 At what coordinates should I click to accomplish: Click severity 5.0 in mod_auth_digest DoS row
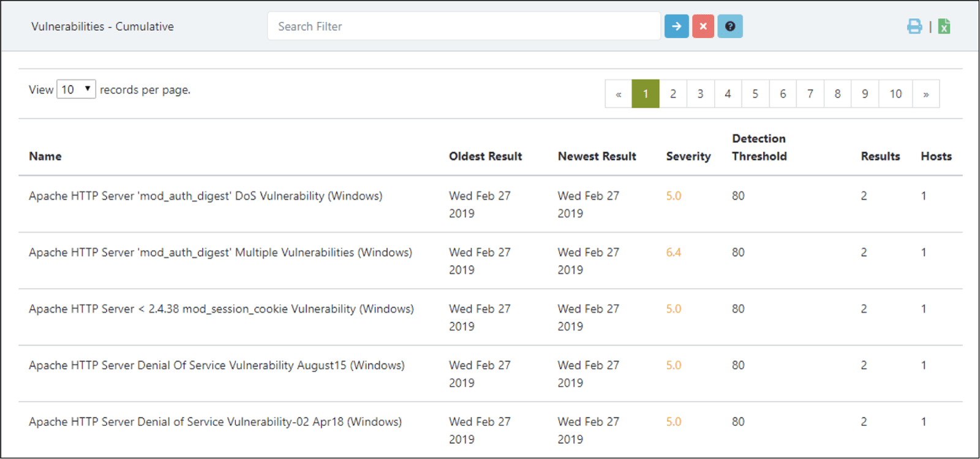pyautogui.click(x=674, y=196)
